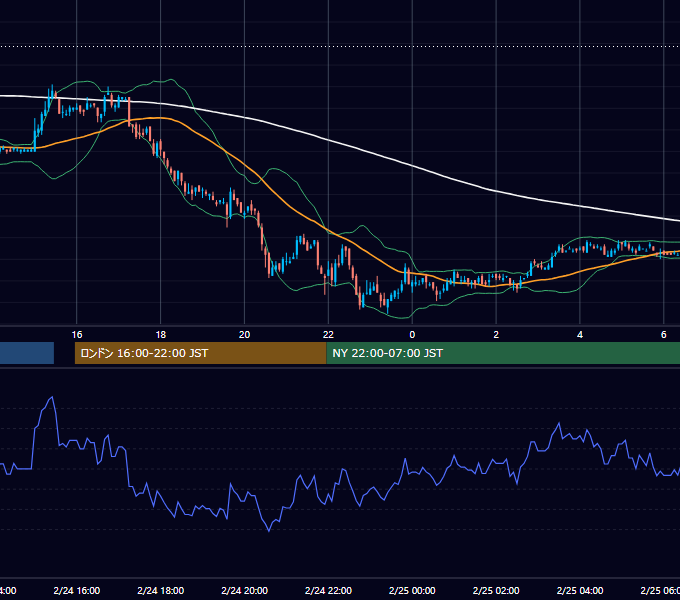Click the 2/25 02:00 date label
Viewport: 680px width, 600px height.
coord(496,590)
